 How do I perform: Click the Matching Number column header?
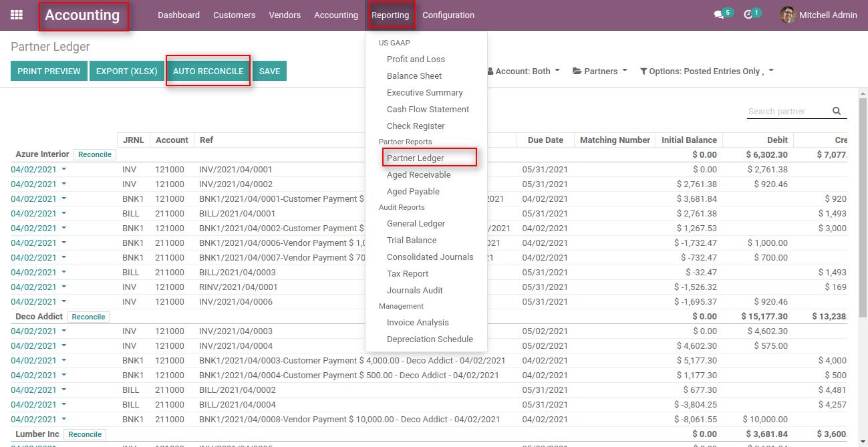(615, 140)
